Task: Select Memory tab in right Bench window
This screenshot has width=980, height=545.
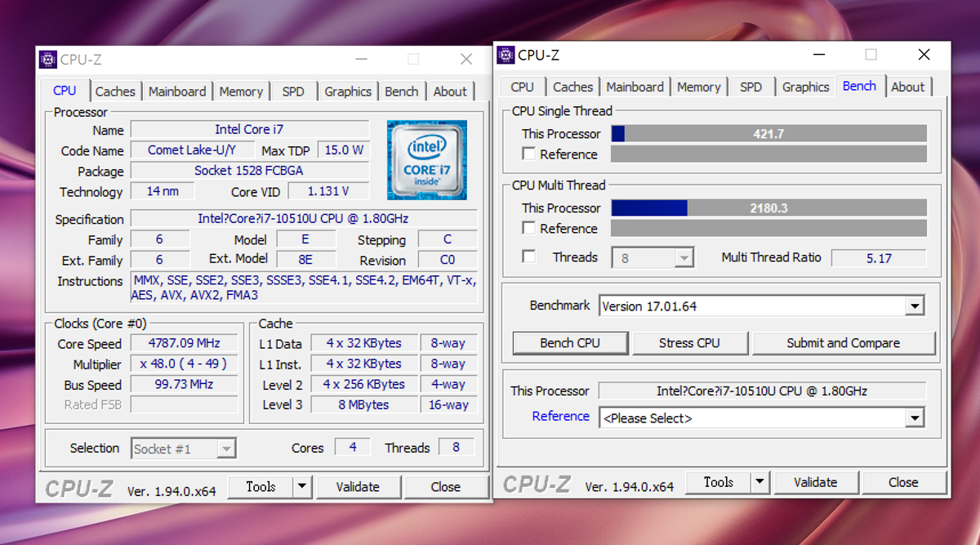Action: (x=699, y=87)
